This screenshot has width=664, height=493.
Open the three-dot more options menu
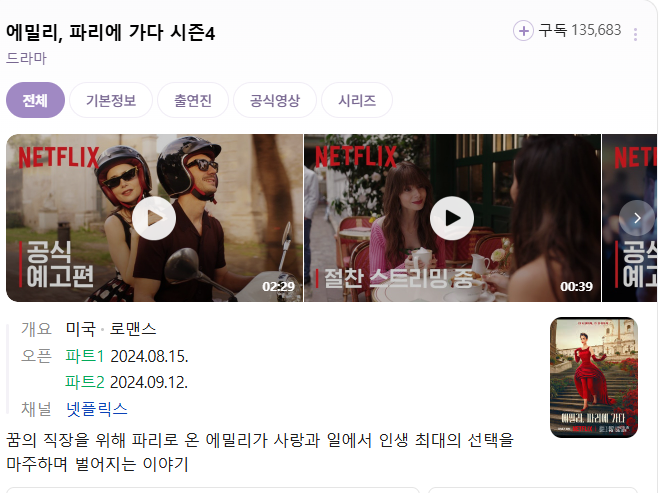point(635,34)
